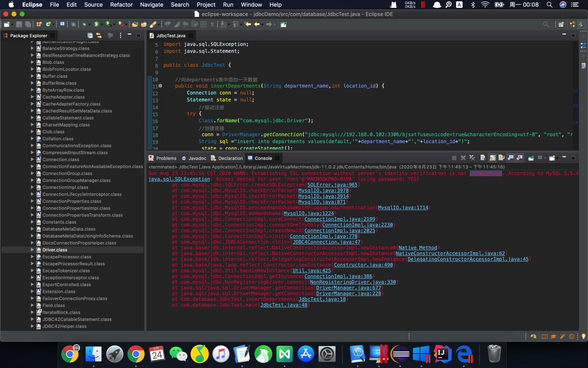
Task: Switch to the Javadoc tab
Action: pyautogui.click(x=194, y=158)
